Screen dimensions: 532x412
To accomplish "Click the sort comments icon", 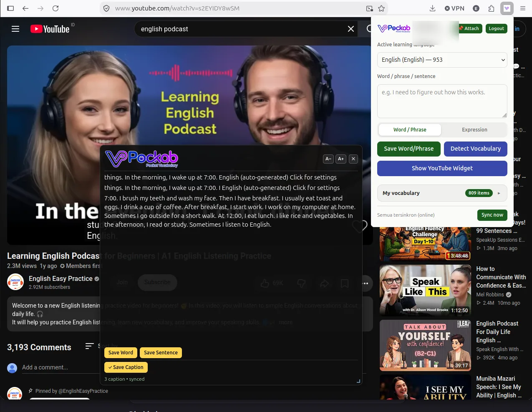I will [89, 346].
